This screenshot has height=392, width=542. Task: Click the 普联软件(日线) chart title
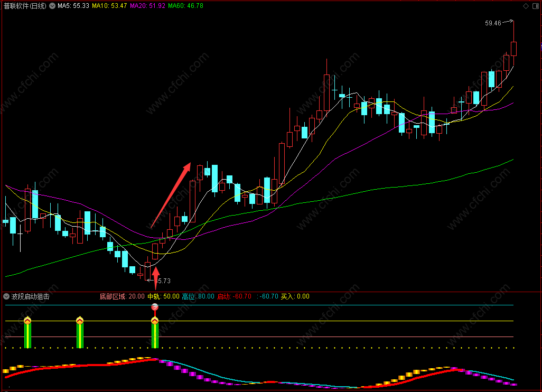(x=25, y=6)
